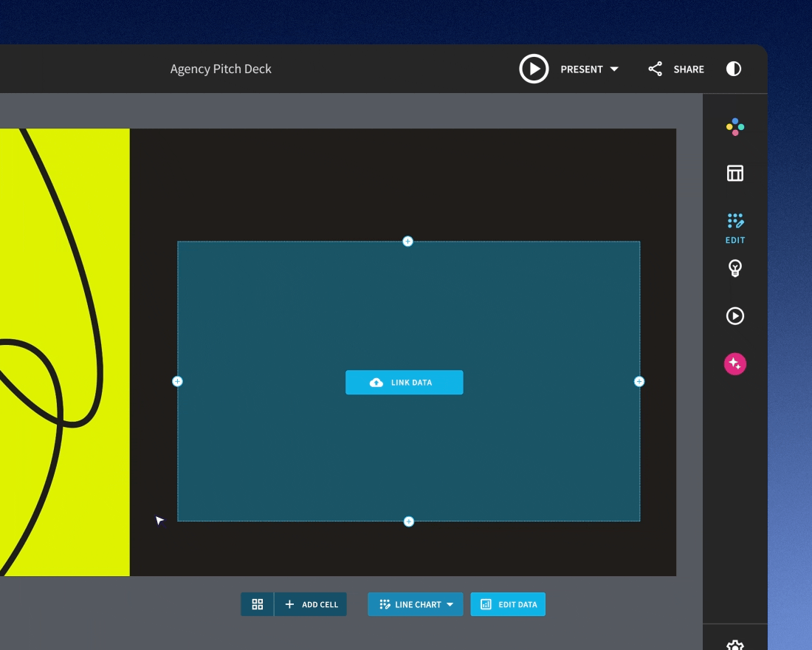Viewport: 812px width, 650px height.
Task: Click the SHARE button
Action: click(689, 69)
